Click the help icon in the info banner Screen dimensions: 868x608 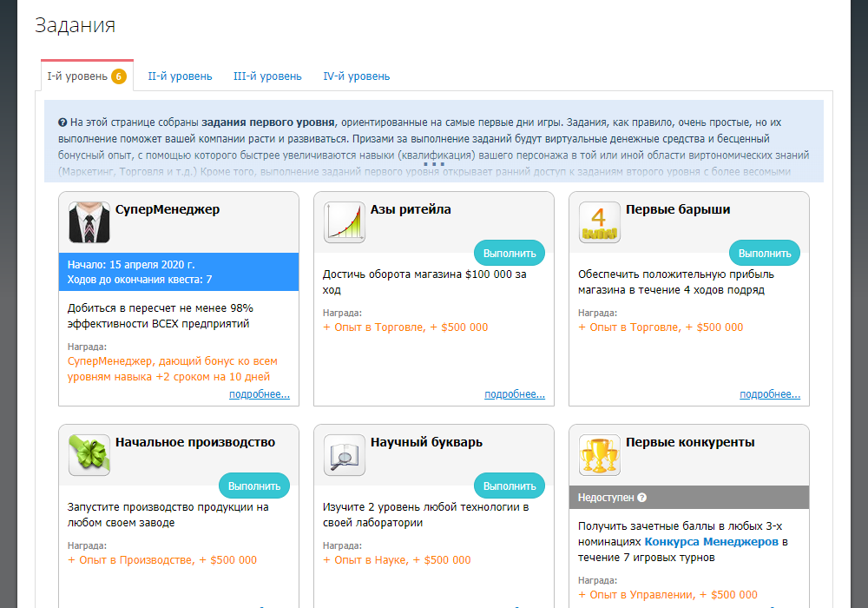click(62, 122)
